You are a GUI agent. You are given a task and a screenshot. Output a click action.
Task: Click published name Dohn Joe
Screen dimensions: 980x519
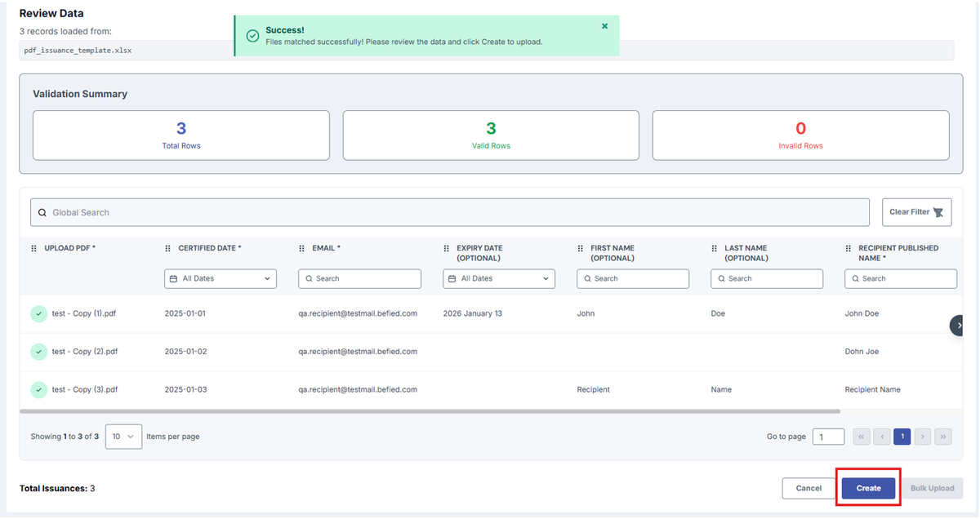[x=862, y=352]
